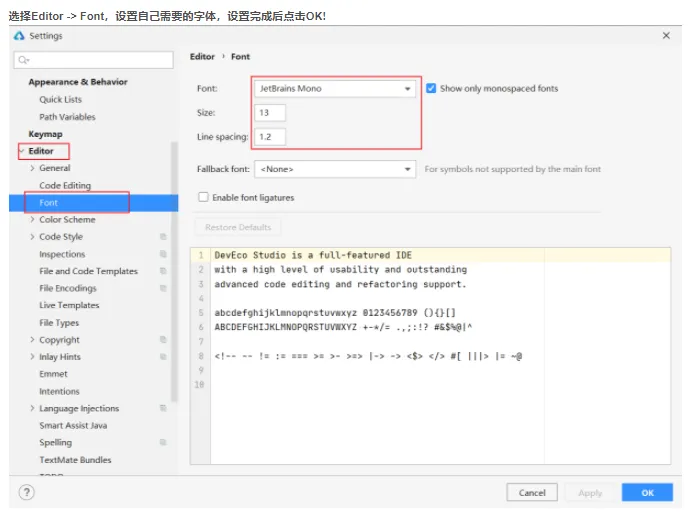Screen dimensions: 689x513
Task: Click project-level icon beside Language Injections
Action: click(163, 408)
